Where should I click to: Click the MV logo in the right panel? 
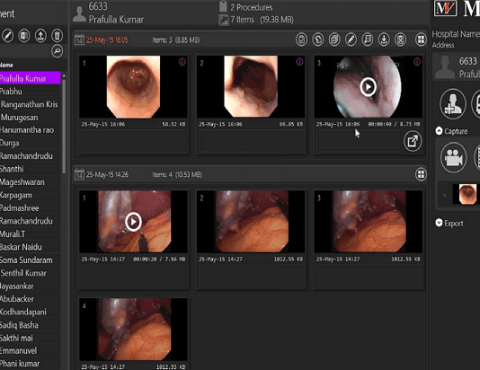tap(445, 8)
